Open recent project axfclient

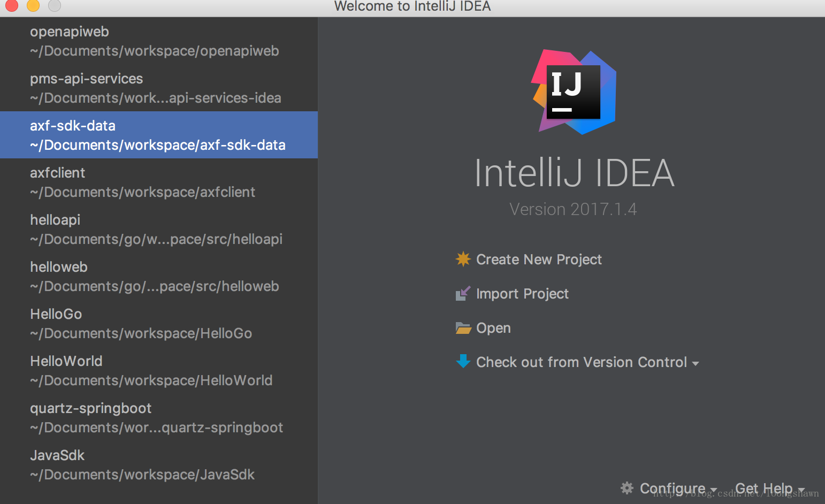coord(159,182)
